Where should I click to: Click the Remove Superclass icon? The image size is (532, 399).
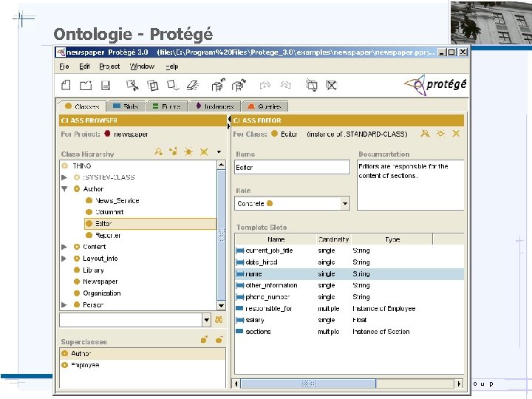click(x=219, y=339)
